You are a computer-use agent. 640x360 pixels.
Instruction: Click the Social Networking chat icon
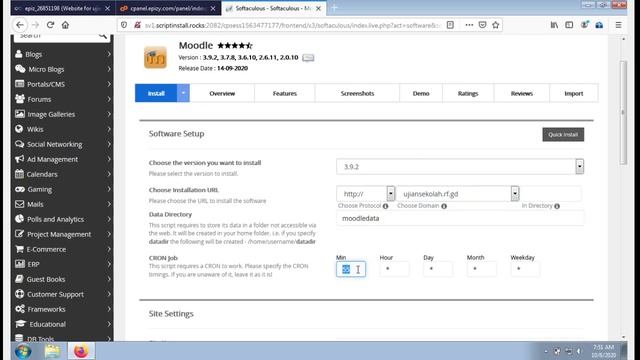coord(19,144)
